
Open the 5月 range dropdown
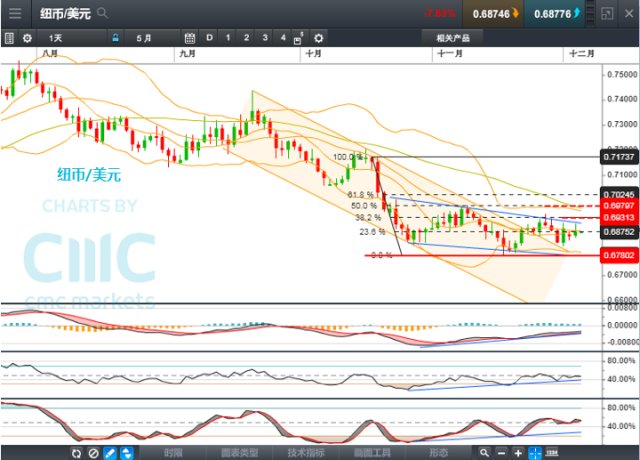[152, 38]
